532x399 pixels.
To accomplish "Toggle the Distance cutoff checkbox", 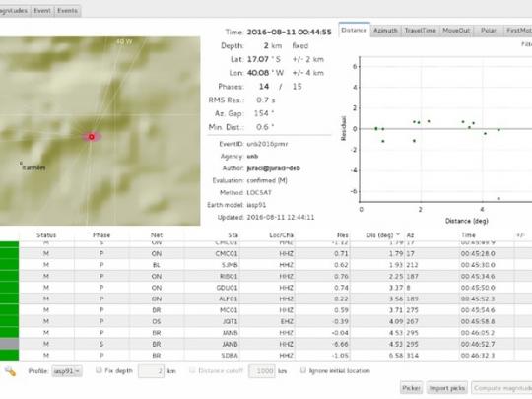I will [192, 370].
